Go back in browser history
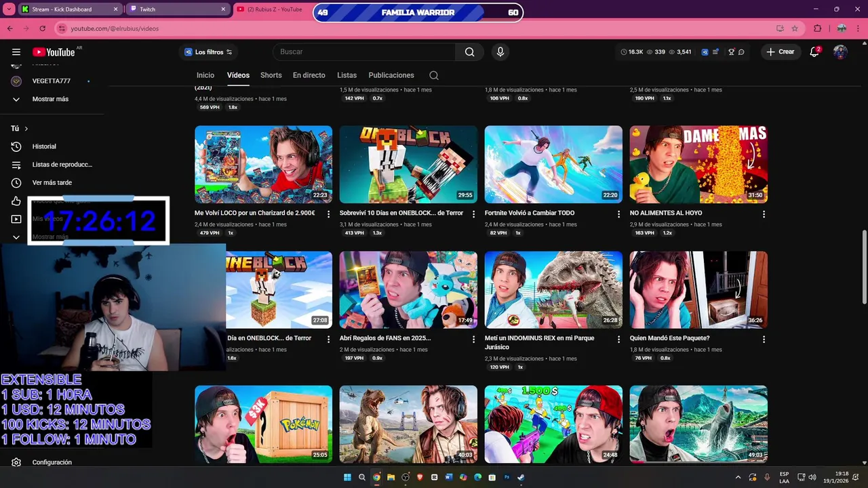This screenshot has width=868, height=488. coord(10,28)
